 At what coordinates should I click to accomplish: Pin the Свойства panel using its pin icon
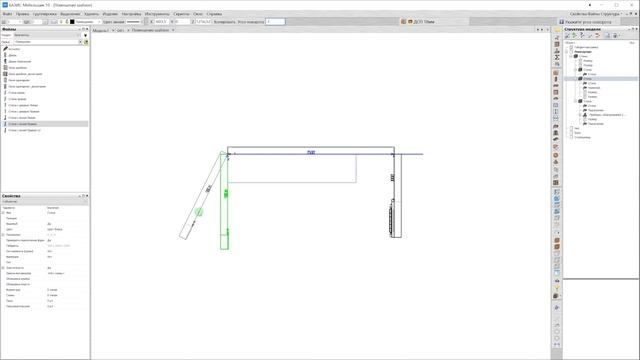83,196
